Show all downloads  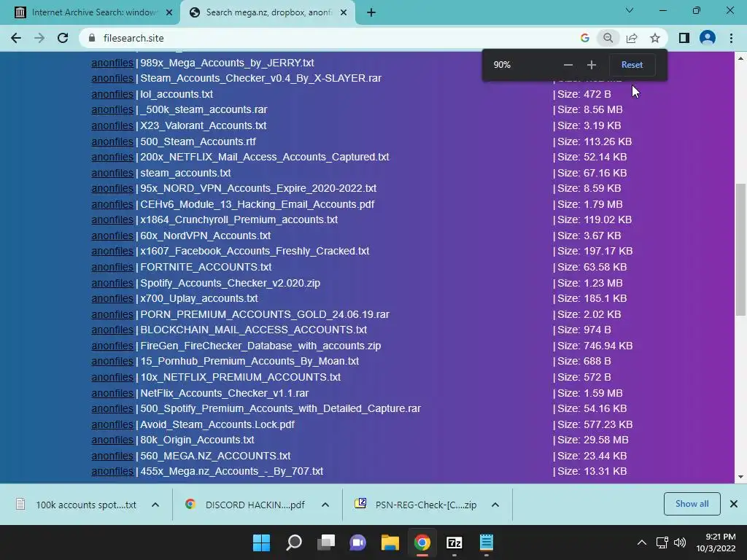(x=692, y=504)
